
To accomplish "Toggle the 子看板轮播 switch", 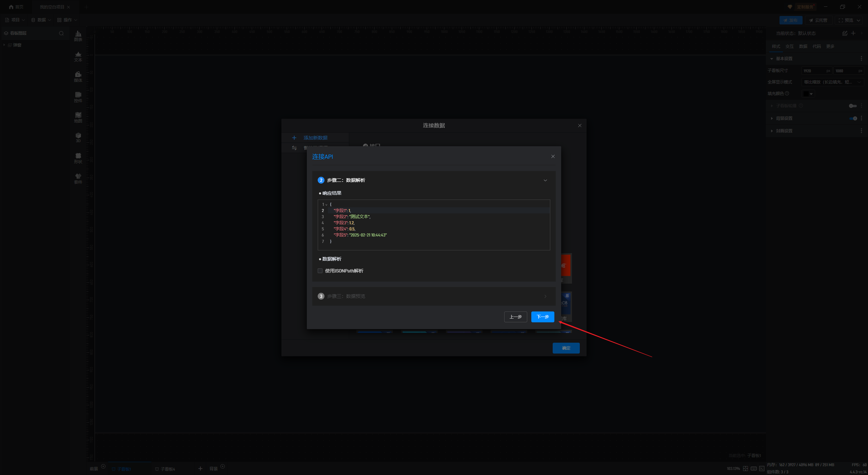I will [x=852, y=106].
